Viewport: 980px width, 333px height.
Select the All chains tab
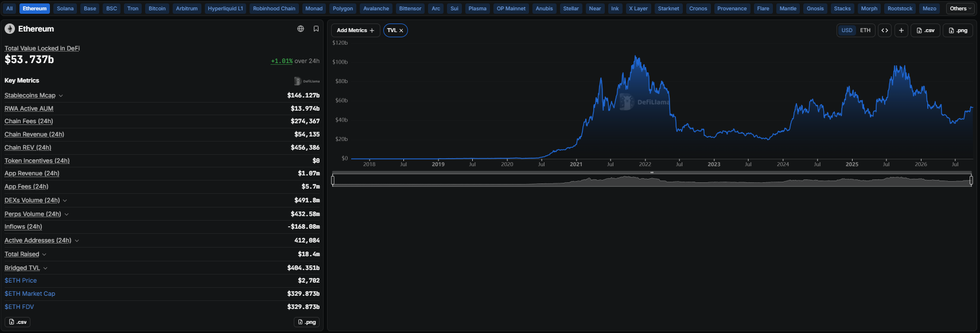click(9, 9)
